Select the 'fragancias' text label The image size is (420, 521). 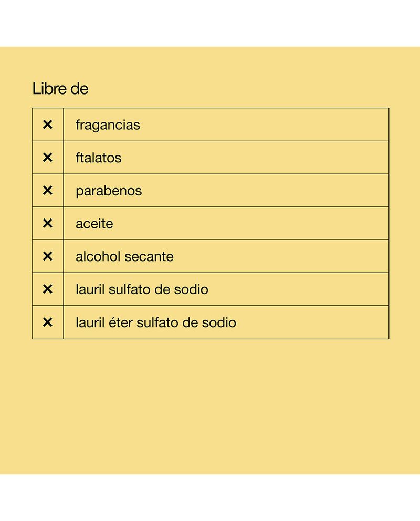(x=108, y=125)
